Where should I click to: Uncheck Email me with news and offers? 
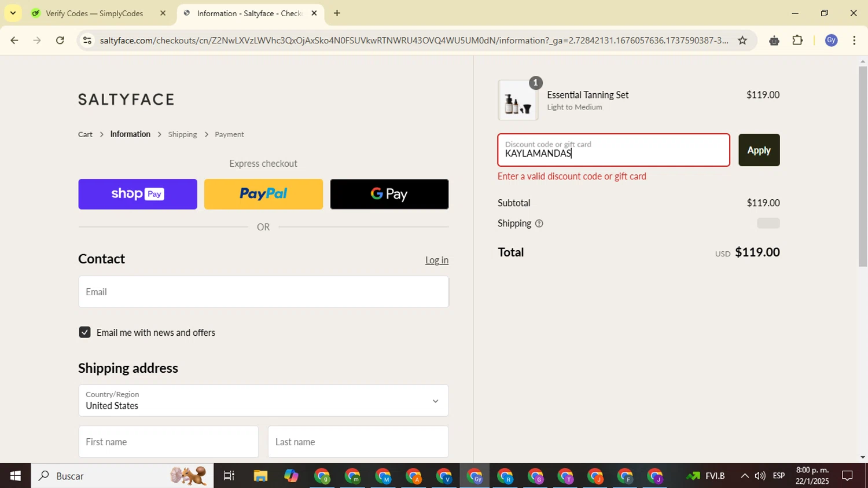pyautogui.click(x=84, y=332)
